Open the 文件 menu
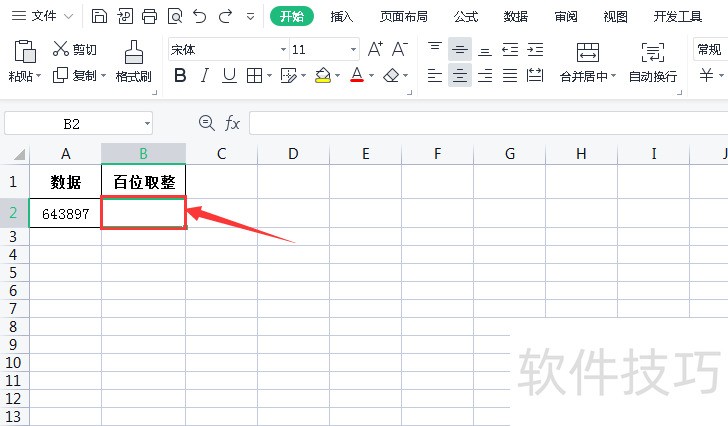 tap(43, 16)
